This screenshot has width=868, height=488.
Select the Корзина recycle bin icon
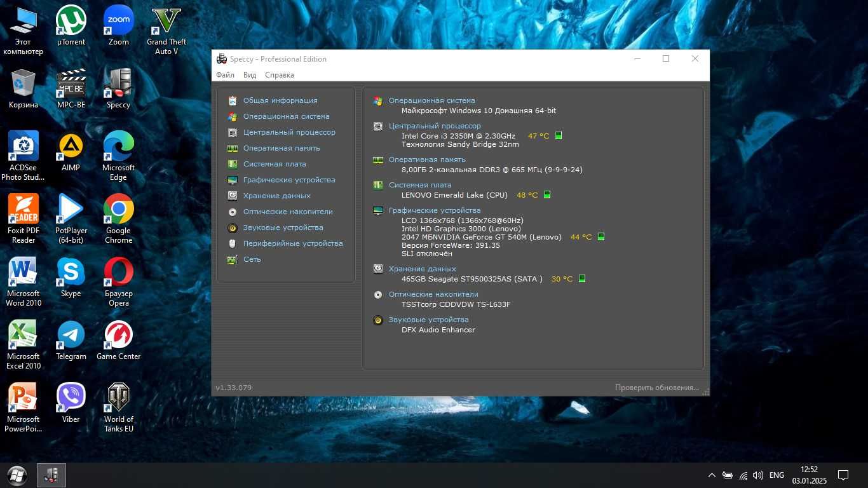pos(24,89)
